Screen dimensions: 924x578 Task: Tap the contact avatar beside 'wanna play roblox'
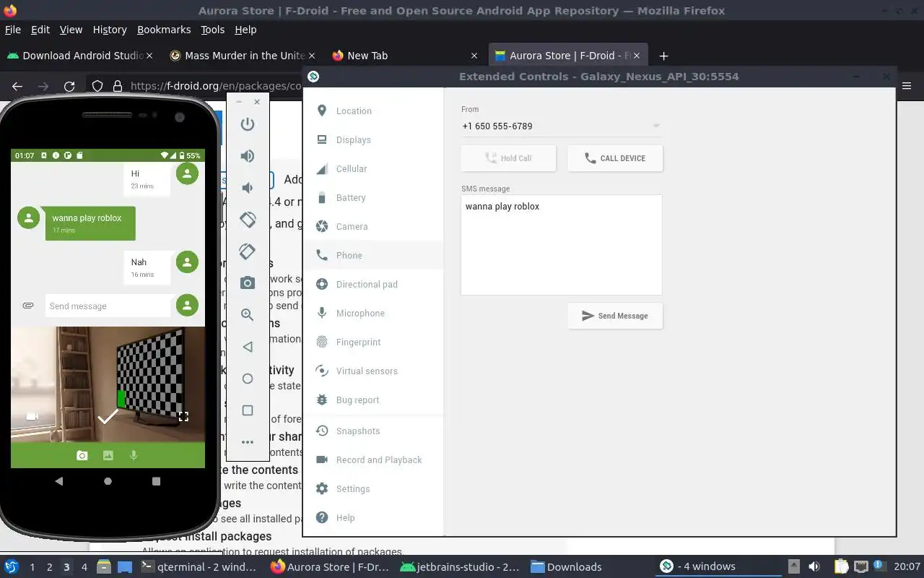coord(28,217)
